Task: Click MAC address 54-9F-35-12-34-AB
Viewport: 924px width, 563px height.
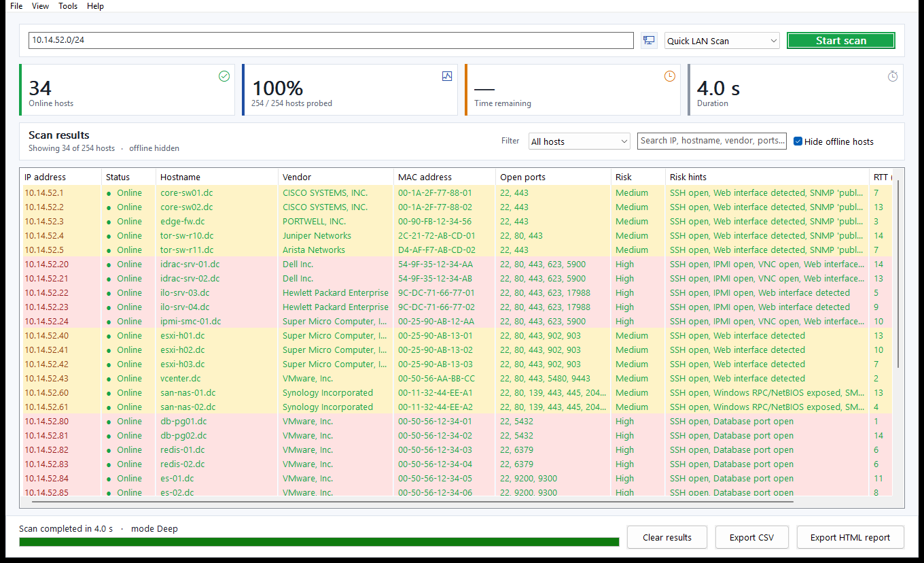Action: point(436,279)
